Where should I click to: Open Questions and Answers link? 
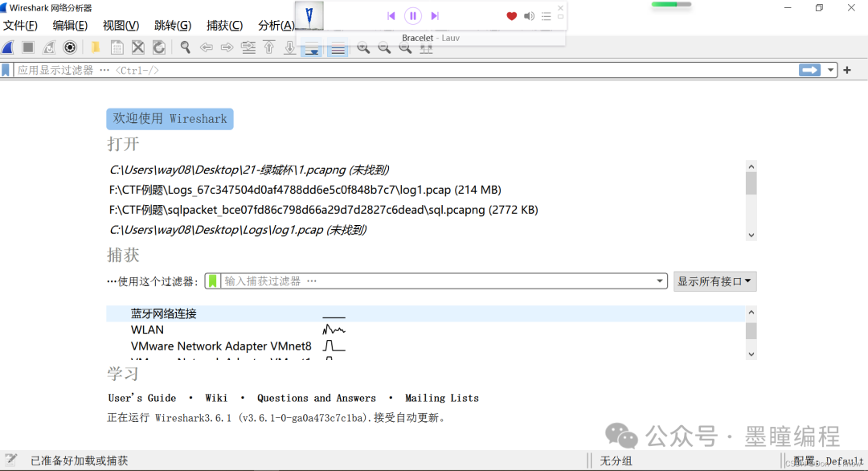pyautogui.click(x=316, y=398)
